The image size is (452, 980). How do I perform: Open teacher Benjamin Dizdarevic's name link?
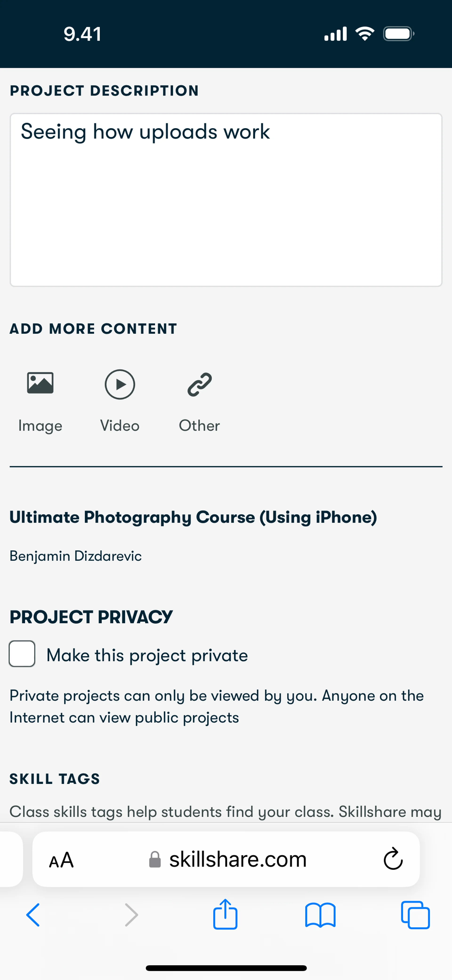(75, 556)
